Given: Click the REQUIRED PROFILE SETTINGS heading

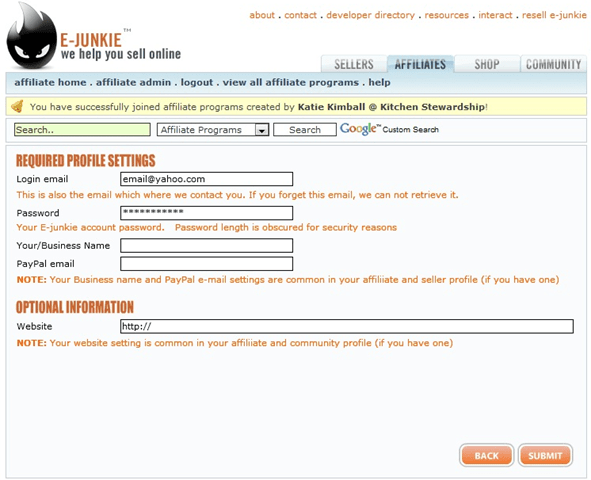Looking at the screenshot, I should (x=86, y=161).
